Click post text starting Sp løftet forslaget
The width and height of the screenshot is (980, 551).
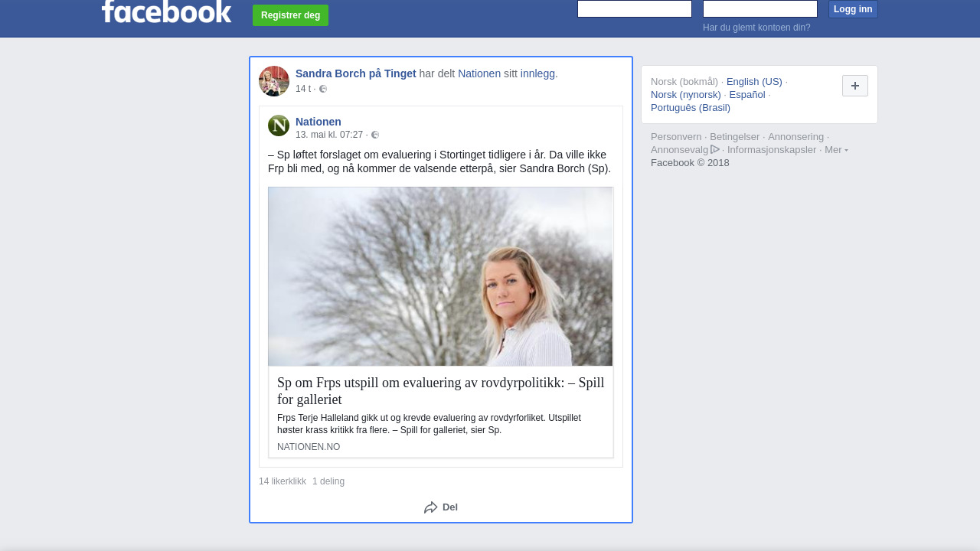point(439,161)
